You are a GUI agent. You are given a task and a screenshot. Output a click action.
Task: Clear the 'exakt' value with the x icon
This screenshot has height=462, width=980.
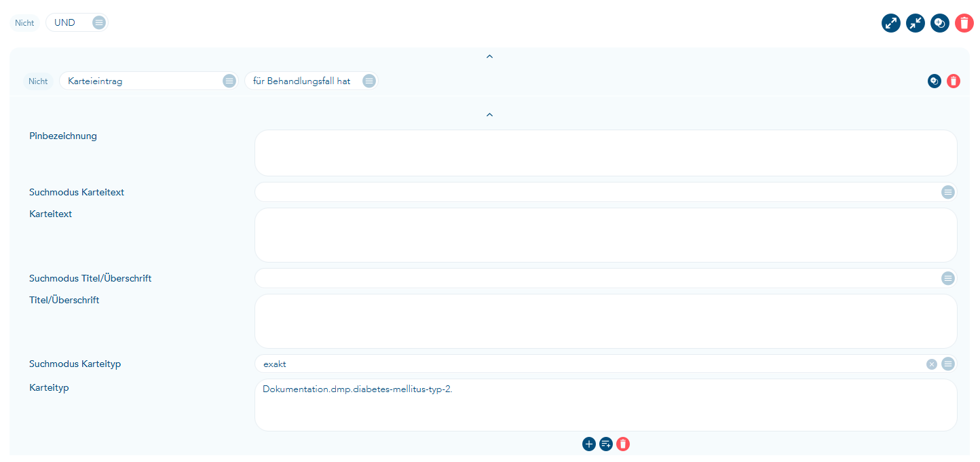click(932, 364)
